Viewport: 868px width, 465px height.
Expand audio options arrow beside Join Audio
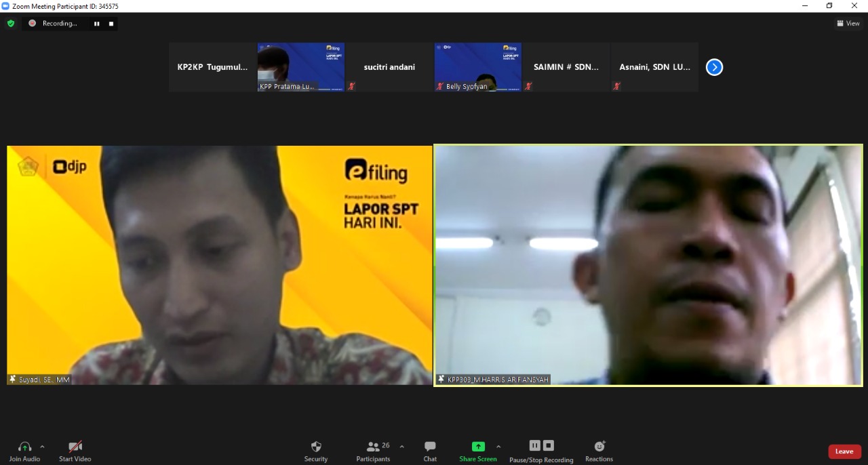pos(42,447)
